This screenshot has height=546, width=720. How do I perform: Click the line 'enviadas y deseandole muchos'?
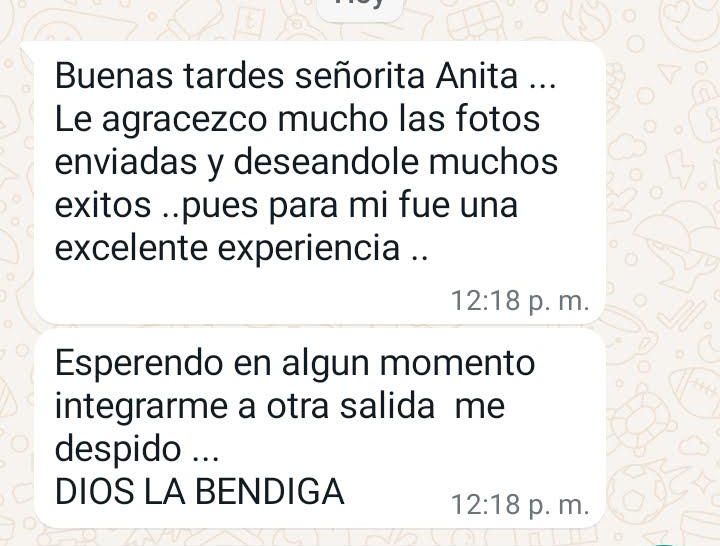(306, 162)
